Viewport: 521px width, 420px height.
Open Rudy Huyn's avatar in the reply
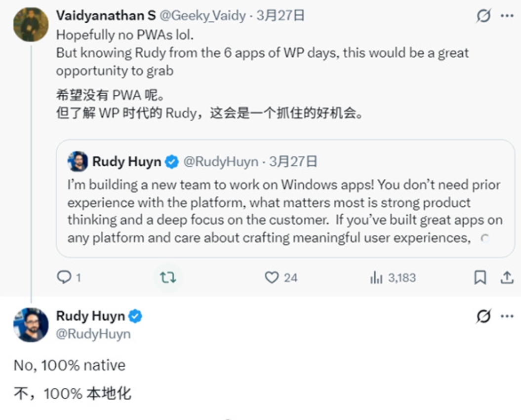(31, 325)
